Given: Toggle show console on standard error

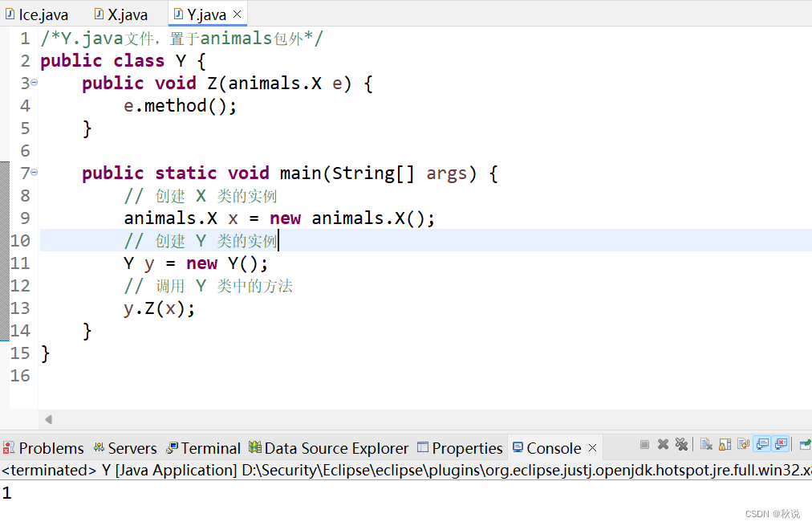Looking at the screenshot, I should pyautogui.click(x=781, y=445).
